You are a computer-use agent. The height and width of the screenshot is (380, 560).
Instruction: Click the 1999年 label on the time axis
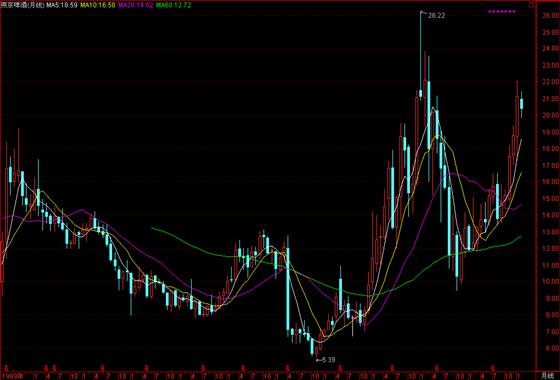point(12,376)
